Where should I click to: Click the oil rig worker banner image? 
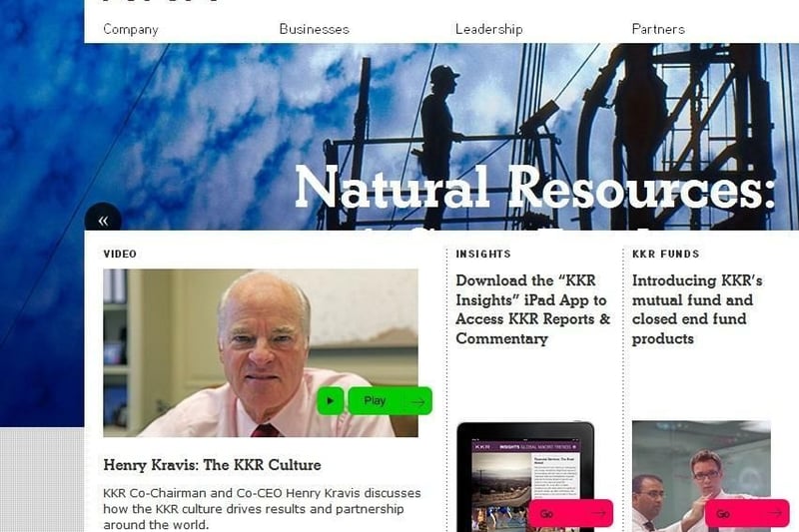441,137
